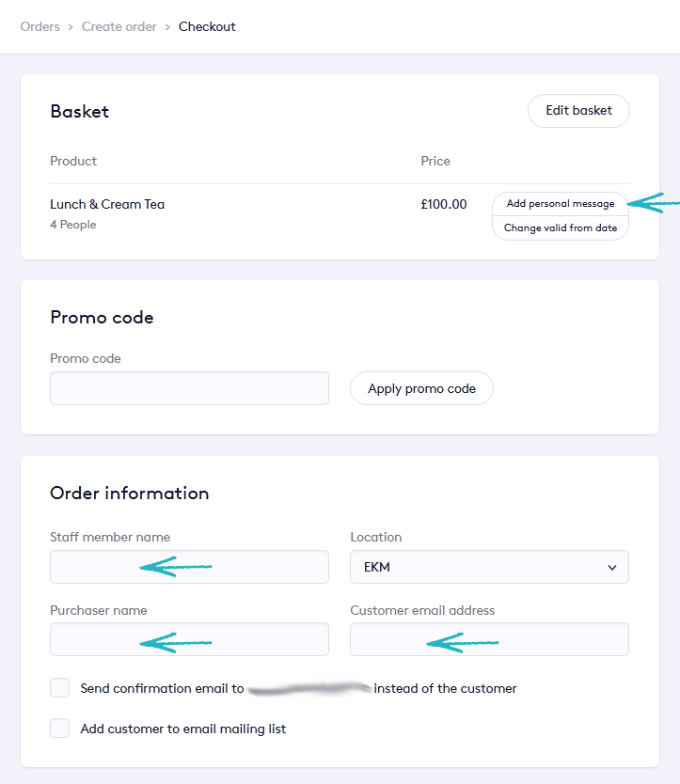Click the Purchaser name input field
Viewport: 680px width, 784px height.
(x=189, y=639)
